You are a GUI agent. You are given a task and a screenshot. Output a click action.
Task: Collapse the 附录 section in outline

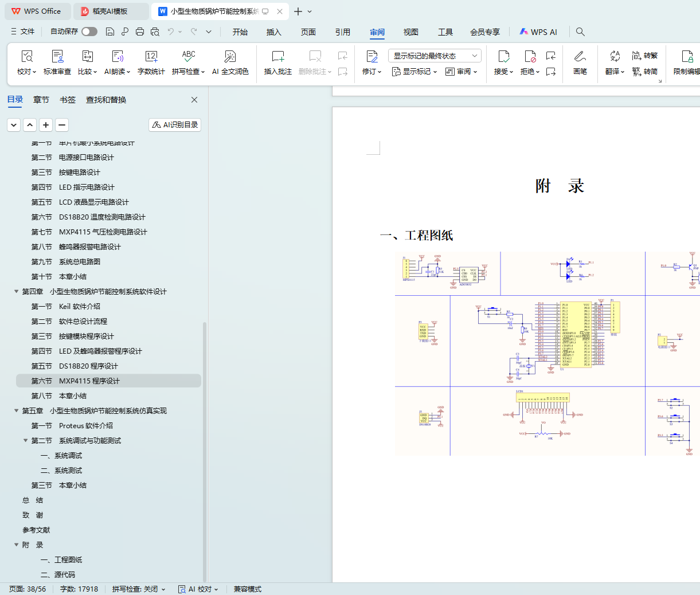tap(17, 545)
